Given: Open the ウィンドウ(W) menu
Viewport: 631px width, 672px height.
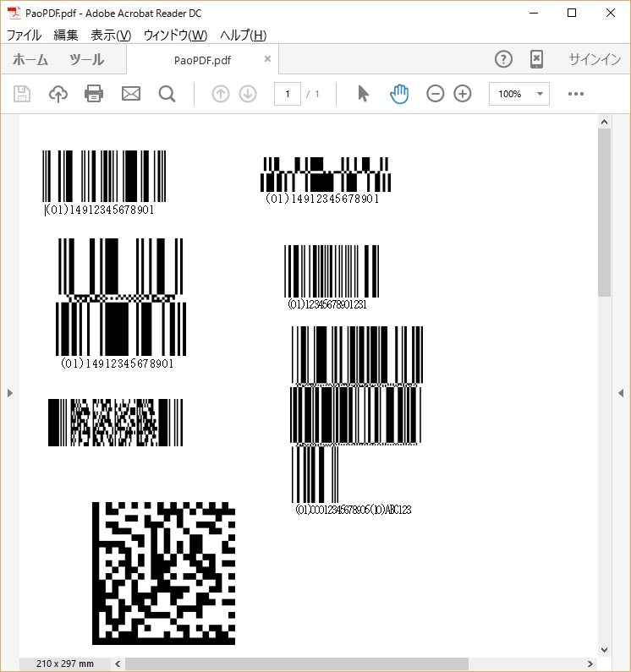Looking at the screenshot, I should 175,36.
